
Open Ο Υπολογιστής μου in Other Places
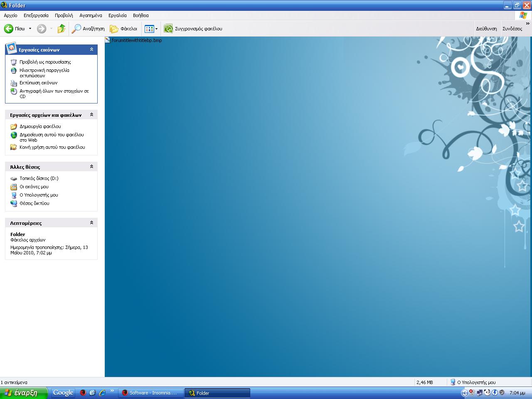tap(39, 195)
